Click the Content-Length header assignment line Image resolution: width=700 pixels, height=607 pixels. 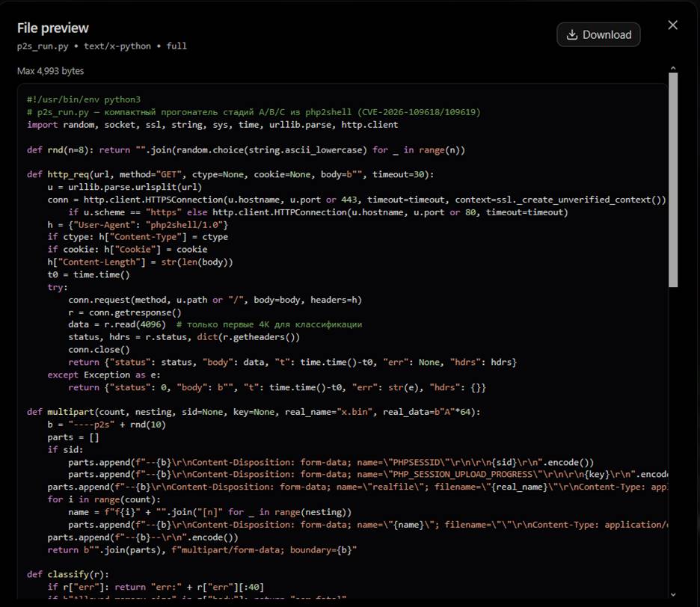[x=140, y=262]
